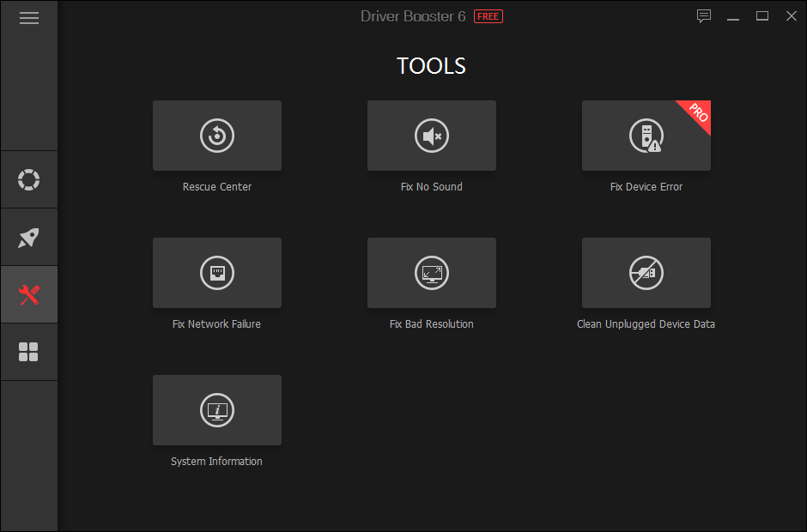Click the red FREE edition badge
This screenshot has height=532, width=807.
(488, 16)
